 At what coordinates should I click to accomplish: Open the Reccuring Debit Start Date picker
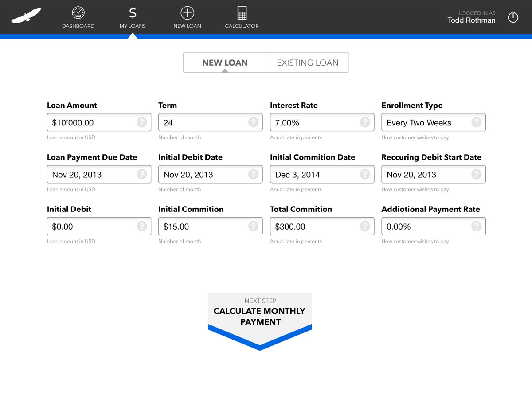coord(426,175)
